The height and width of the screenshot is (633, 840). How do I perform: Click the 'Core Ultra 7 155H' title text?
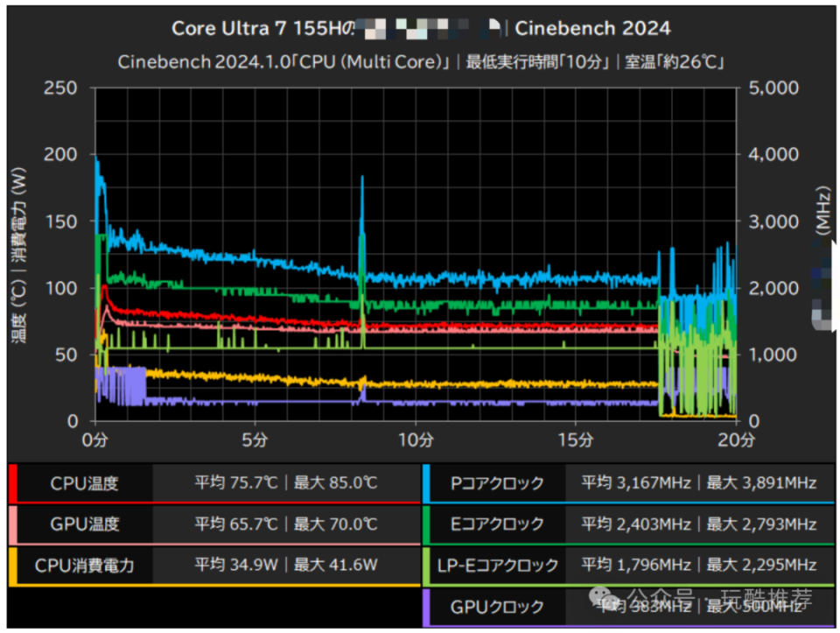pos(256,28)
